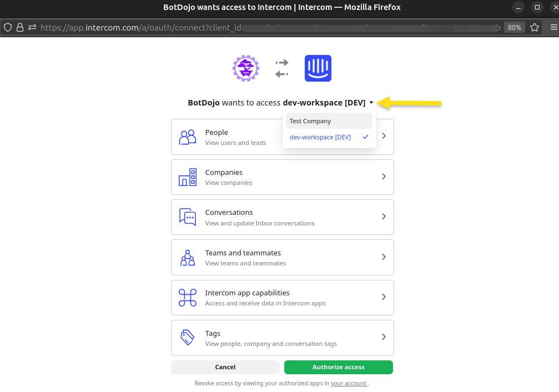
Task: Open site permissions icon in address bar
Action: [x=32, y=27]
